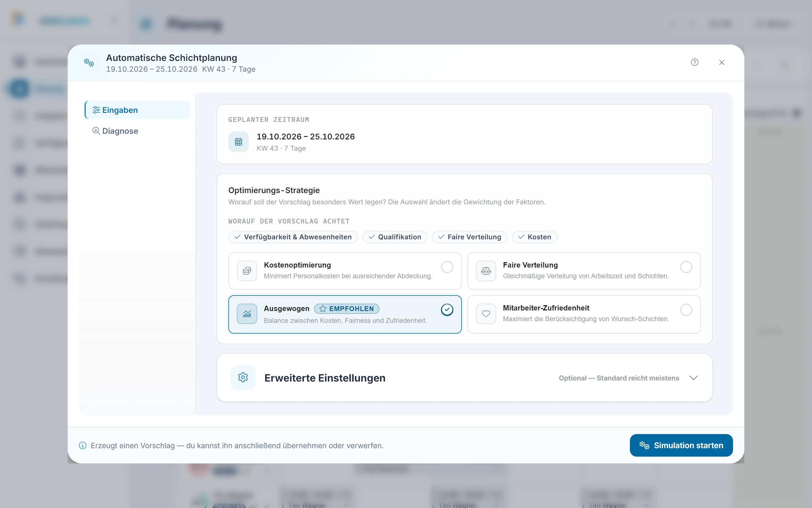
Task: Click the calendar icon in Geplanter Zeitraum
Action: pyautogui.click(x=239, y=142)
